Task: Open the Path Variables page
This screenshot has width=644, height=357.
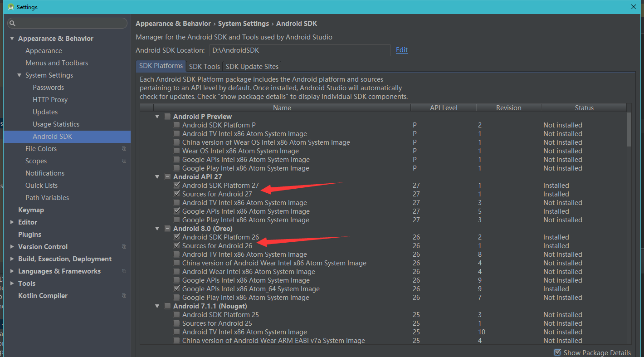Action: click(x=47, y=198)
